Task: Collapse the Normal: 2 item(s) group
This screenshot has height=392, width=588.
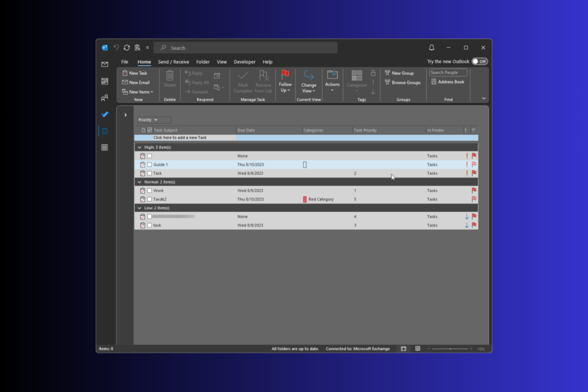Action: point(139,182)
